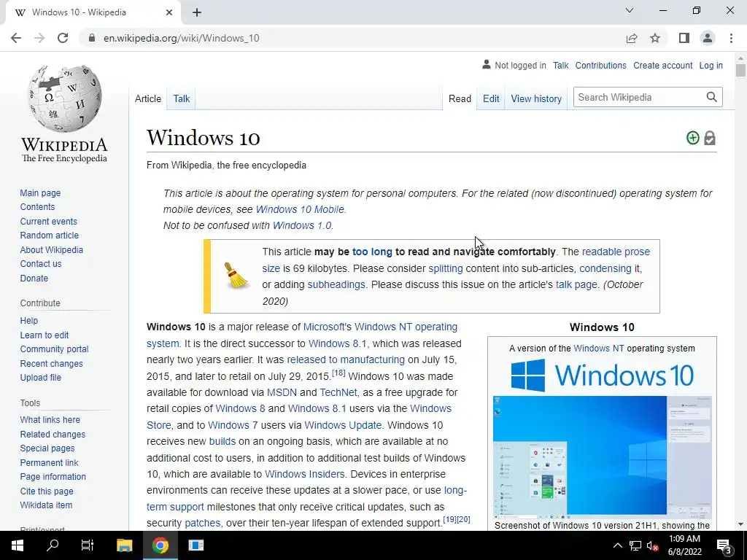Go to the Main page link
Viewport: 747px width, 560px height.
[41, 192]
